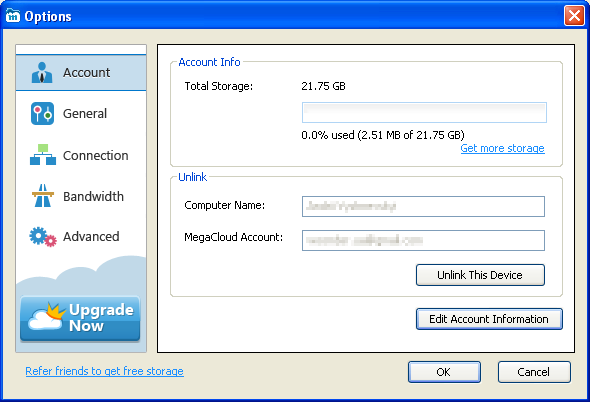Click the 0.0% used storage text
The height and width of the screenshot is (402, 590).
383,135
